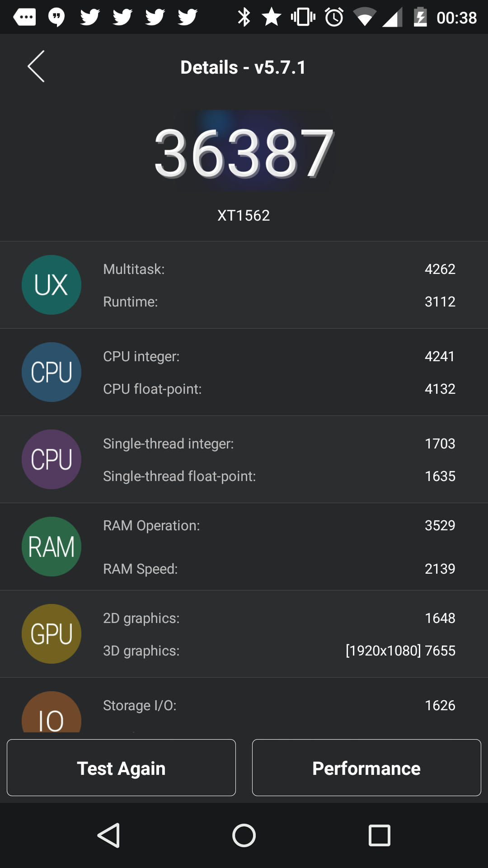Tap the total score 36387
The width and height of the screenshot is (488, 868).
pyautogui.click(x=244, y=153)
